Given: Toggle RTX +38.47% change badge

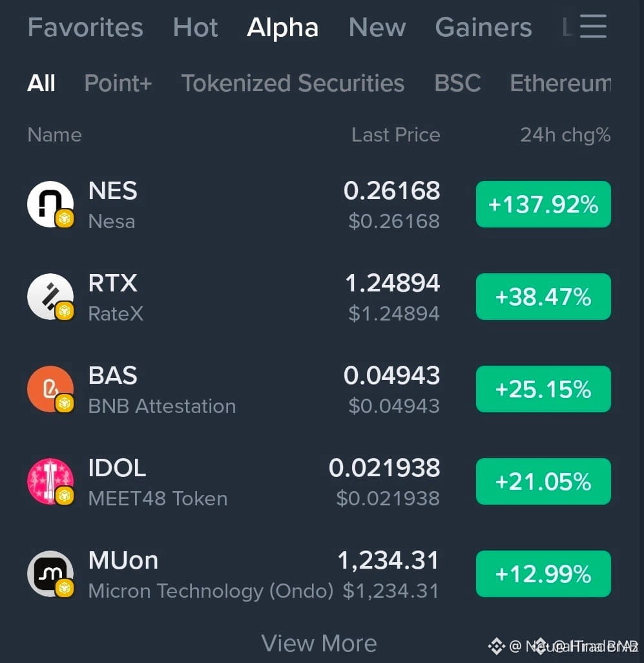Looking at the screenshot, I should pyautogui.click(x=543, y=297).
